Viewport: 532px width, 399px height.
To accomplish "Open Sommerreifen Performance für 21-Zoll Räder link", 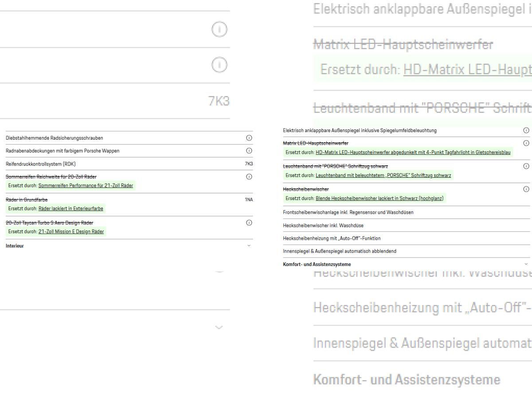I will pos(86,185).
